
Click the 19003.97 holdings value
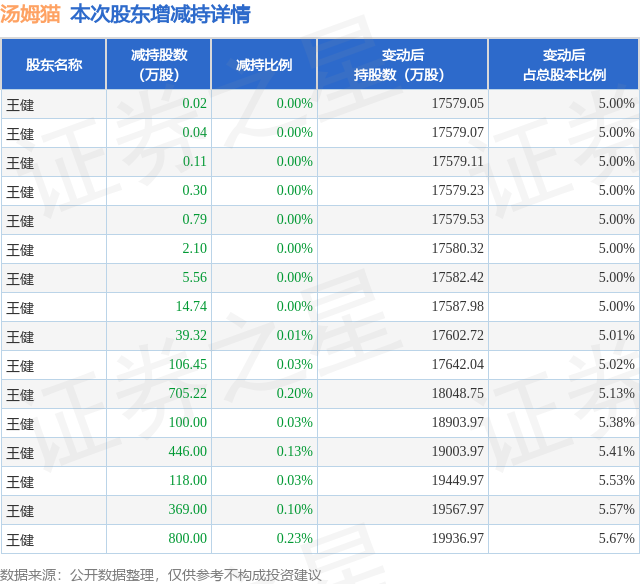coord(458,451)
